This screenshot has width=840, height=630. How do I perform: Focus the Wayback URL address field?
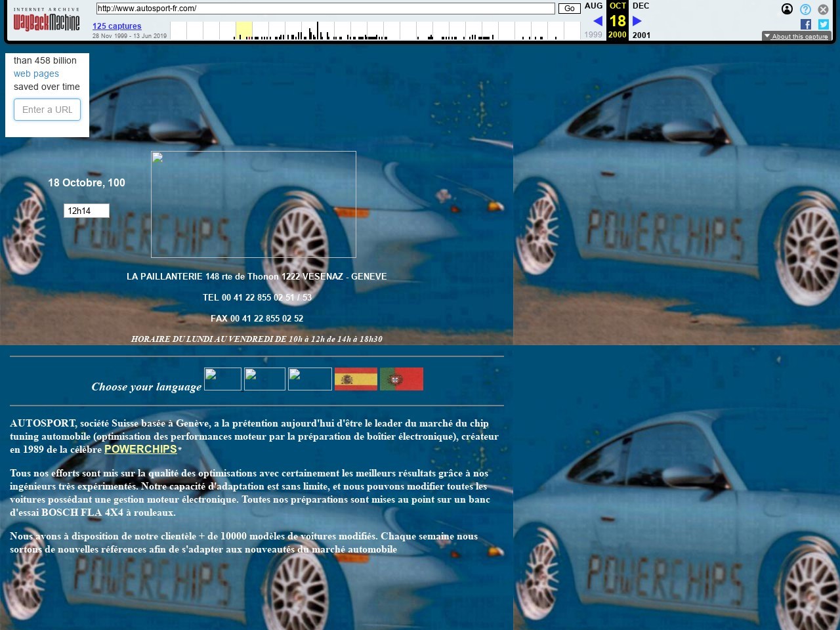325,9
